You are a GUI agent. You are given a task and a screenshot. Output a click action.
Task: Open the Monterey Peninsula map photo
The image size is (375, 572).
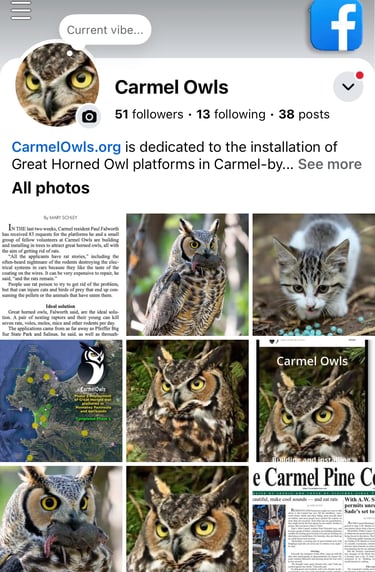(x=61, y=401)
